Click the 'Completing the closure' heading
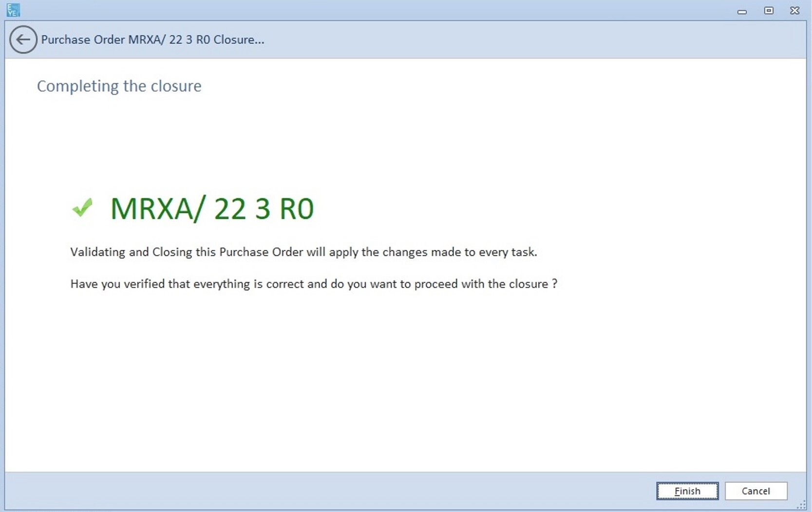 [119, 86]
